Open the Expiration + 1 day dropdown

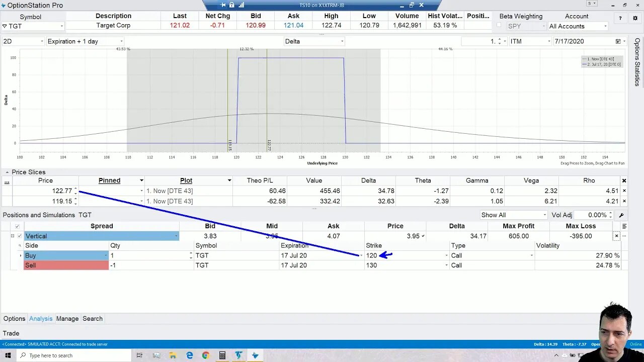(121, 41)
